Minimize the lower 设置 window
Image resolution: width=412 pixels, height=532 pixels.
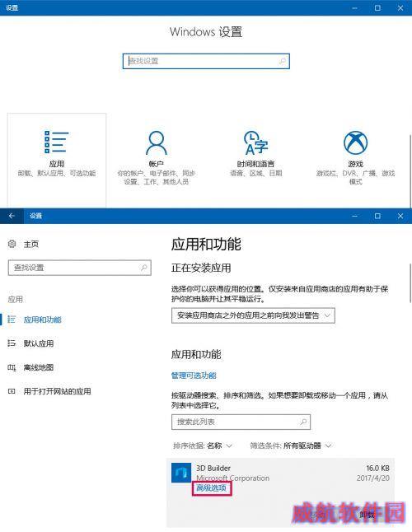(x=354, y=216)
